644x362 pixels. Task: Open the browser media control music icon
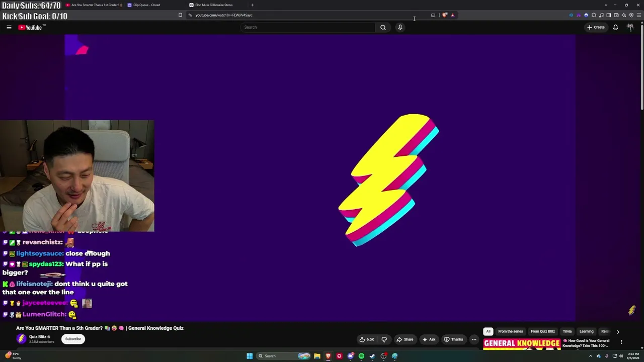tap(601, 15)
